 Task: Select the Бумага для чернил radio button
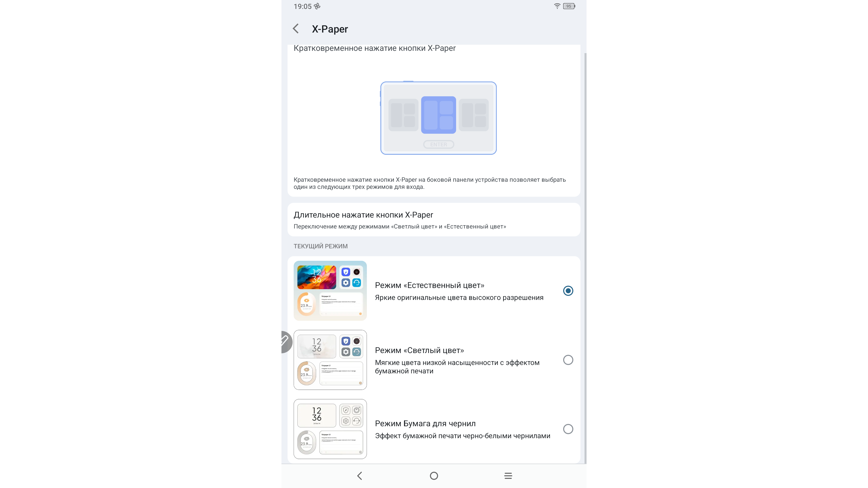tap(568, 429)
